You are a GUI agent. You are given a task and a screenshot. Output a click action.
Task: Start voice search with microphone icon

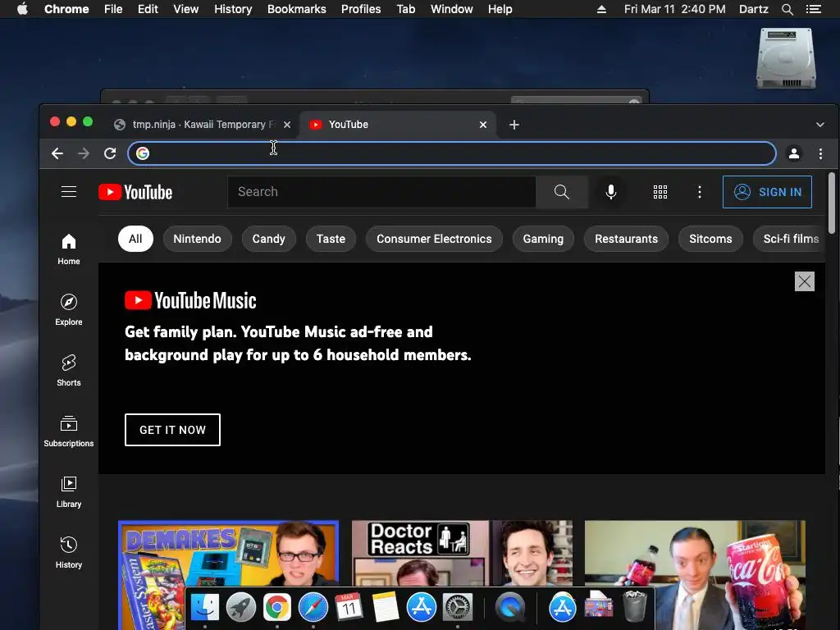pos(610,192)
